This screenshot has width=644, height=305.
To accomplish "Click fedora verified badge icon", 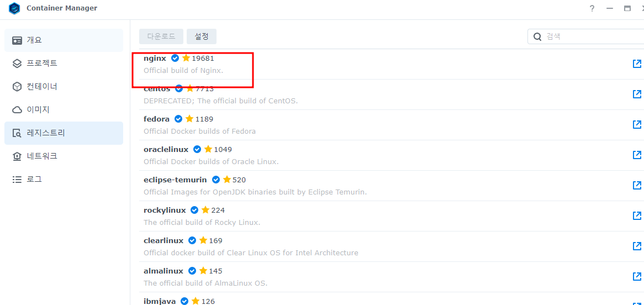I will (x=178, y=119).
